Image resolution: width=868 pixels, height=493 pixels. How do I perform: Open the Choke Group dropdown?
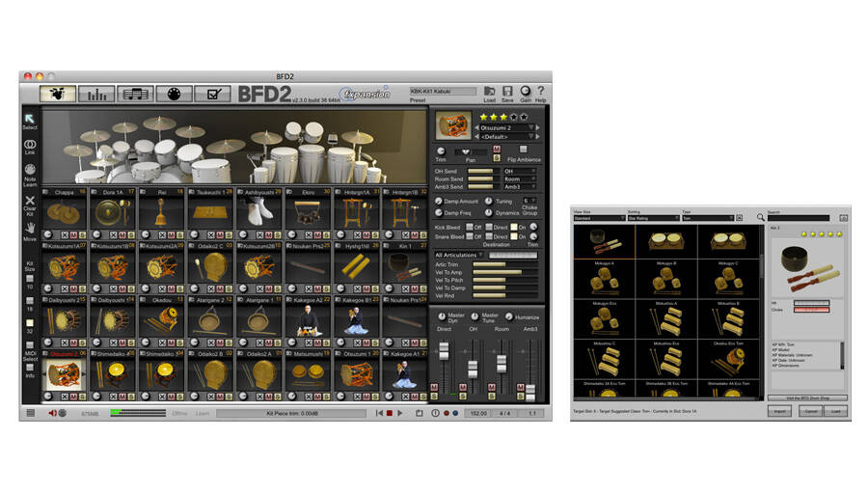pos(529,201)
